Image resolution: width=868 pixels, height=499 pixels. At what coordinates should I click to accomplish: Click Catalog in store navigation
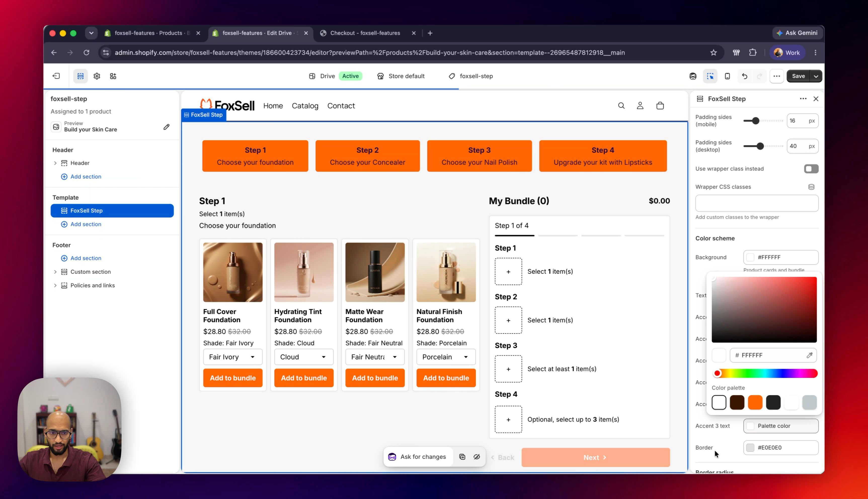(305, 106)
